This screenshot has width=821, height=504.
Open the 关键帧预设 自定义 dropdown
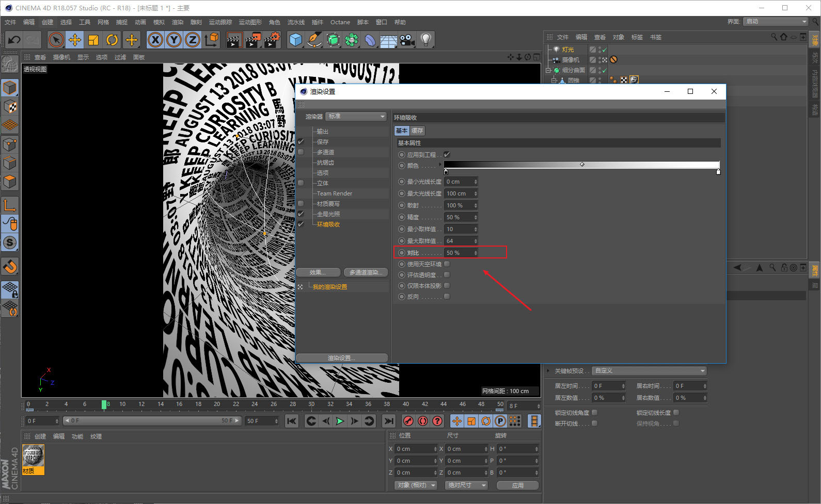(x=649, y=370)
